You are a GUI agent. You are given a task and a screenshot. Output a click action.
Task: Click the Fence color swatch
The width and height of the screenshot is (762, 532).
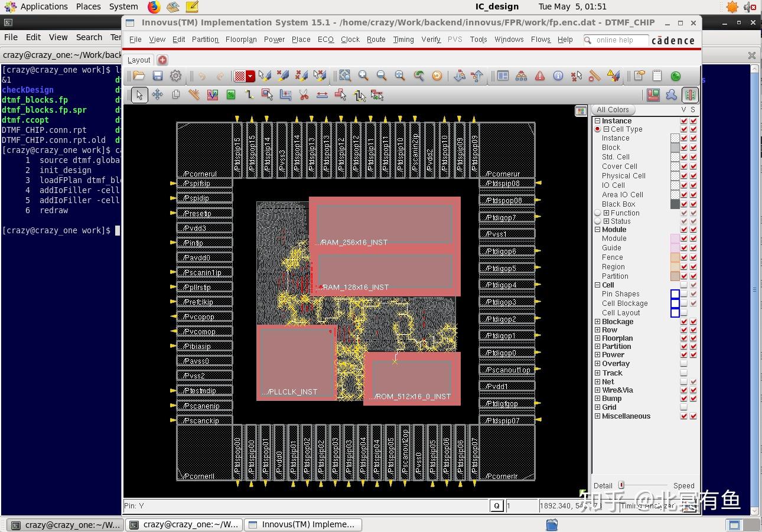coord(675,257)
